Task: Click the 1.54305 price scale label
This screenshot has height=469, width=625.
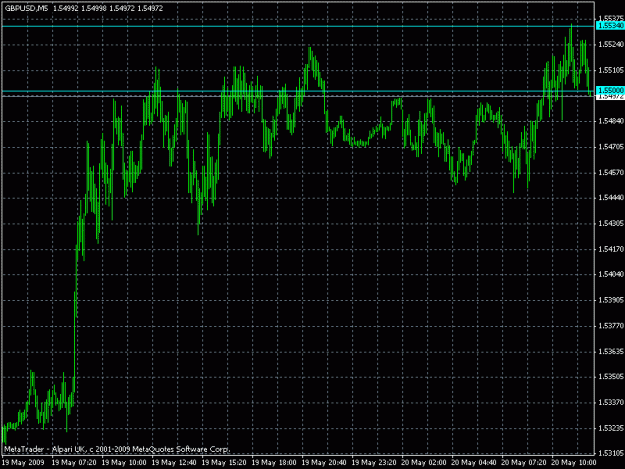Action: pyautogui.click(x=611, y=224)
